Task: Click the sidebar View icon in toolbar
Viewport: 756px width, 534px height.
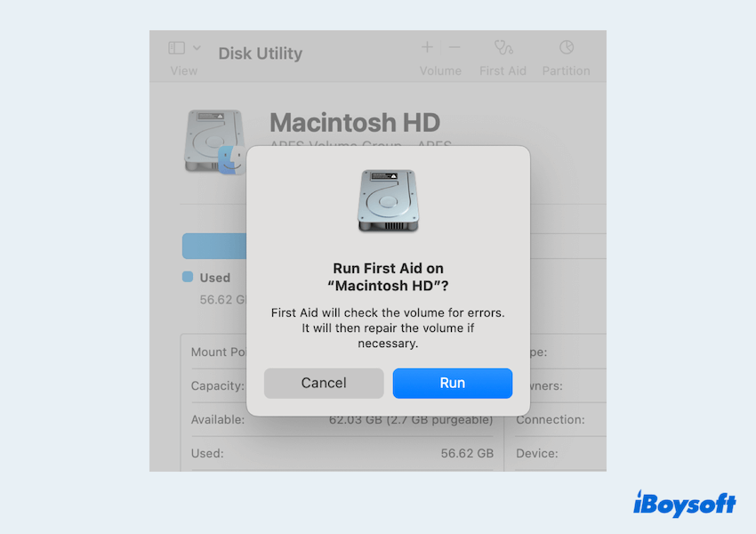Action: pos(176,47)
